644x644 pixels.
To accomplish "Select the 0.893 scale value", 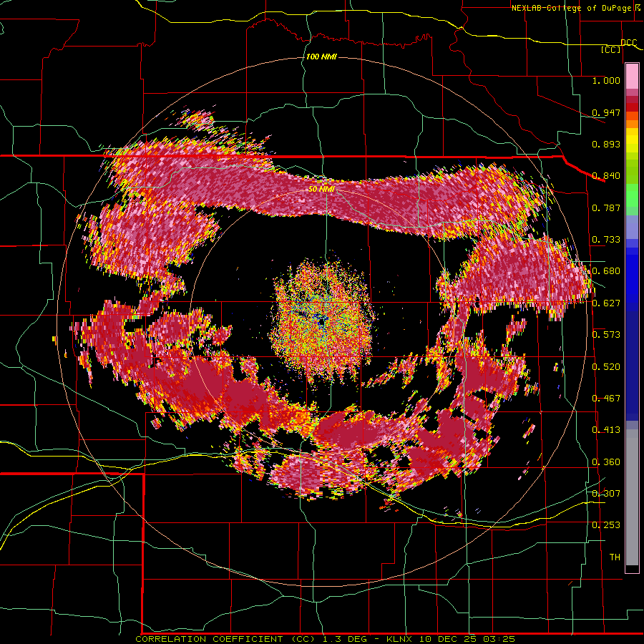I will 606,144.
